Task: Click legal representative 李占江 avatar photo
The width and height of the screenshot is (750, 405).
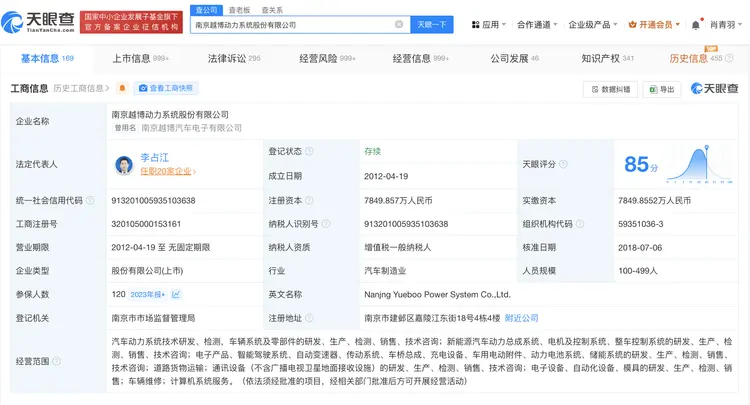Action: click(x=124, y=165)
